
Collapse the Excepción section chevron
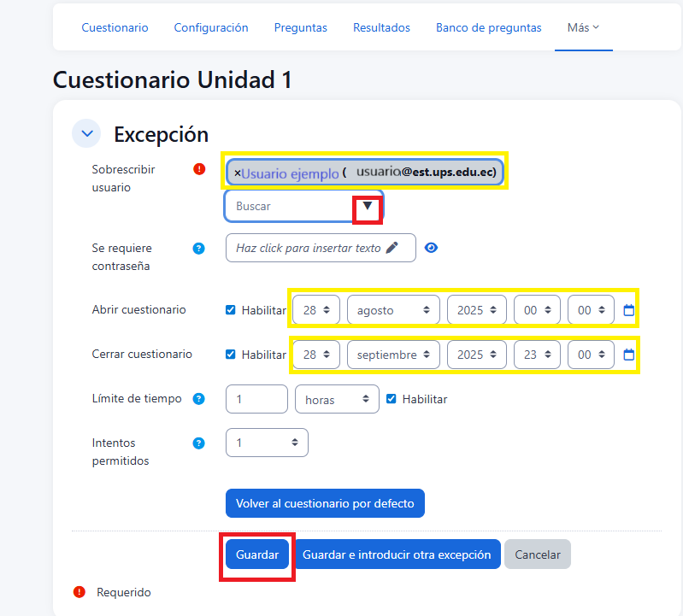click(86, 134)
